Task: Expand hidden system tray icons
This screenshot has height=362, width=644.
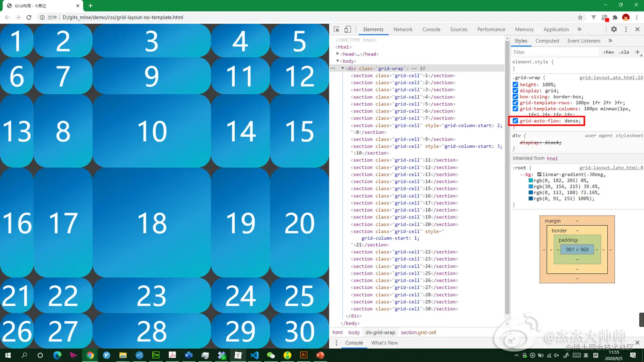Action: (516, 355)
